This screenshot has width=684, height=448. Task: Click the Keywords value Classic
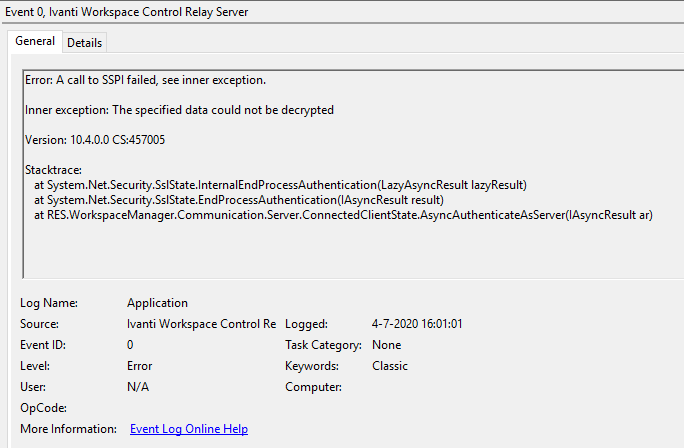coord(390,366)
